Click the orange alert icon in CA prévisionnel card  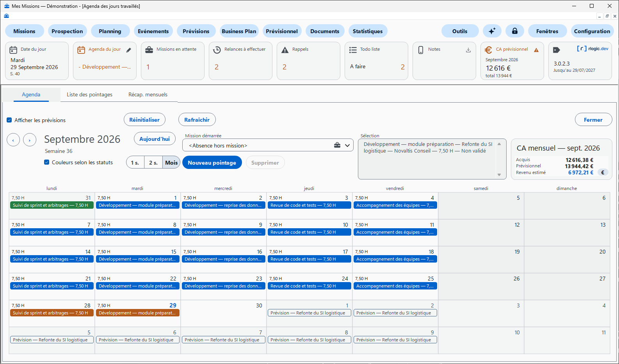[536, 50]
